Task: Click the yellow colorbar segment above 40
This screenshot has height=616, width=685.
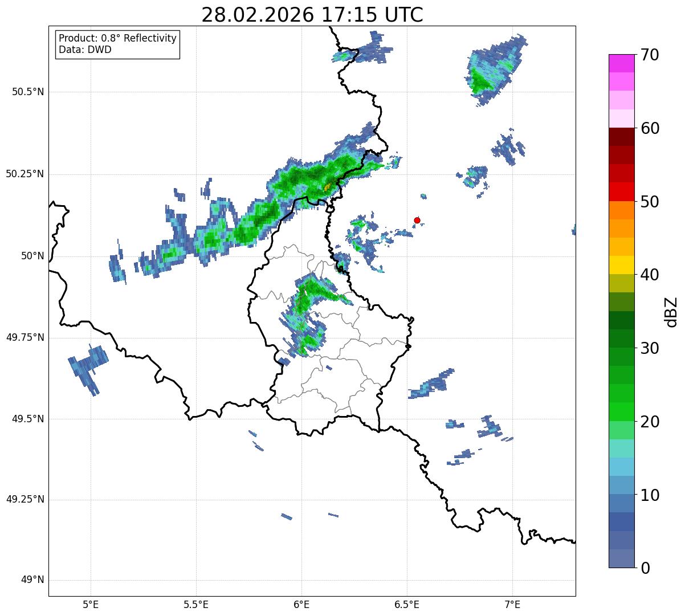Action: [x=621, y=265]
